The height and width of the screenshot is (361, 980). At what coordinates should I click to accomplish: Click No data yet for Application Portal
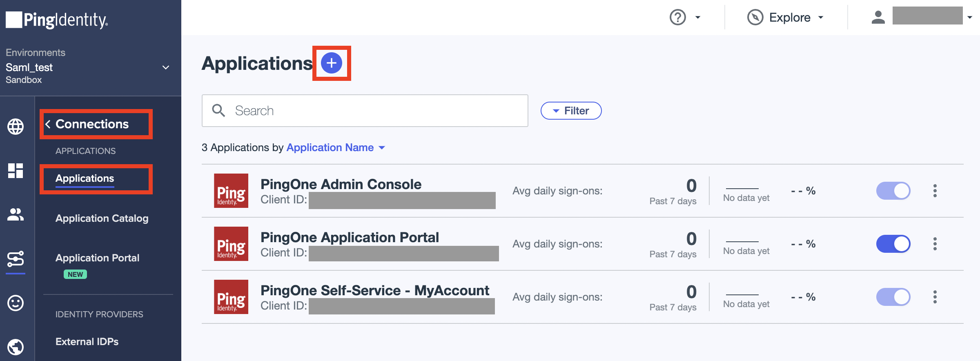[x=746, y=251]
